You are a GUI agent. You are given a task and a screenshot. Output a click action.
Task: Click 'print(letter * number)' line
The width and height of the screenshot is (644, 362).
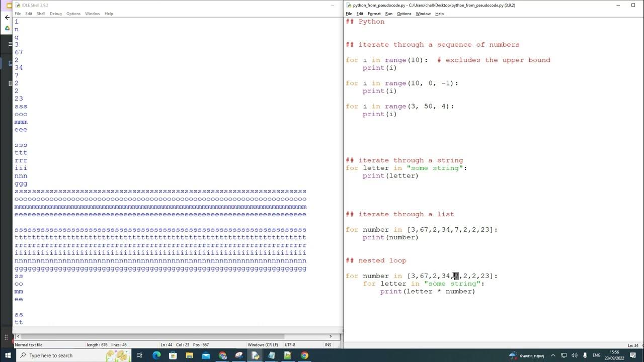pos(428,292)
